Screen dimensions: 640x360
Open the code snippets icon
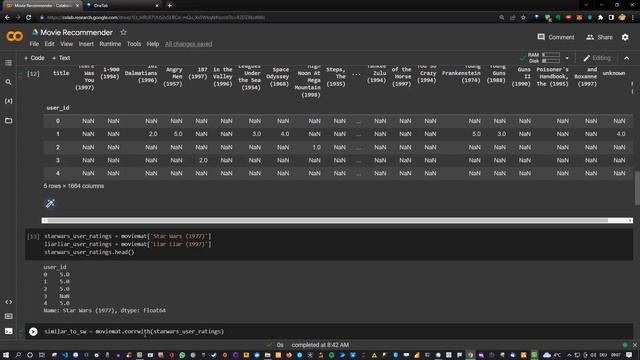pos(8,302)
